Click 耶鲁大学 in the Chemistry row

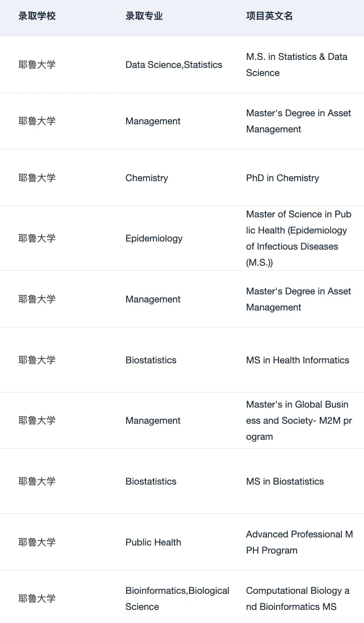[37, 178]
